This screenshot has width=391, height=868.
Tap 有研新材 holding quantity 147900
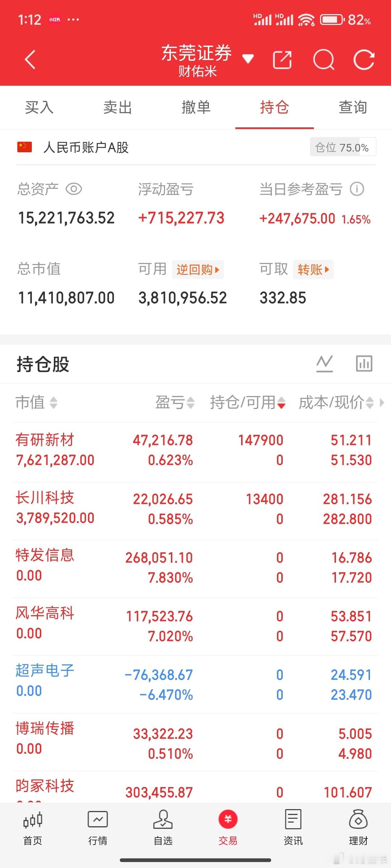point(261,440)
